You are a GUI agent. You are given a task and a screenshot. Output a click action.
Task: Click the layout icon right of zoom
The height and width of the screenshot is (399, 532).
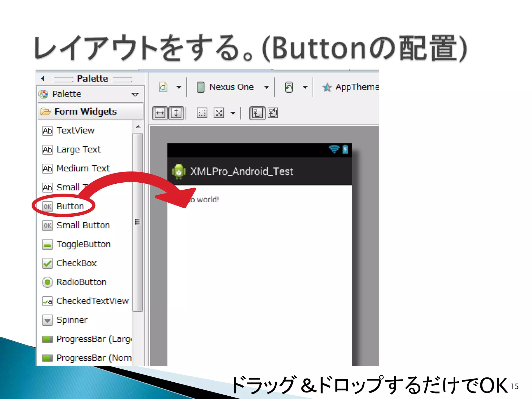point(273,113)
